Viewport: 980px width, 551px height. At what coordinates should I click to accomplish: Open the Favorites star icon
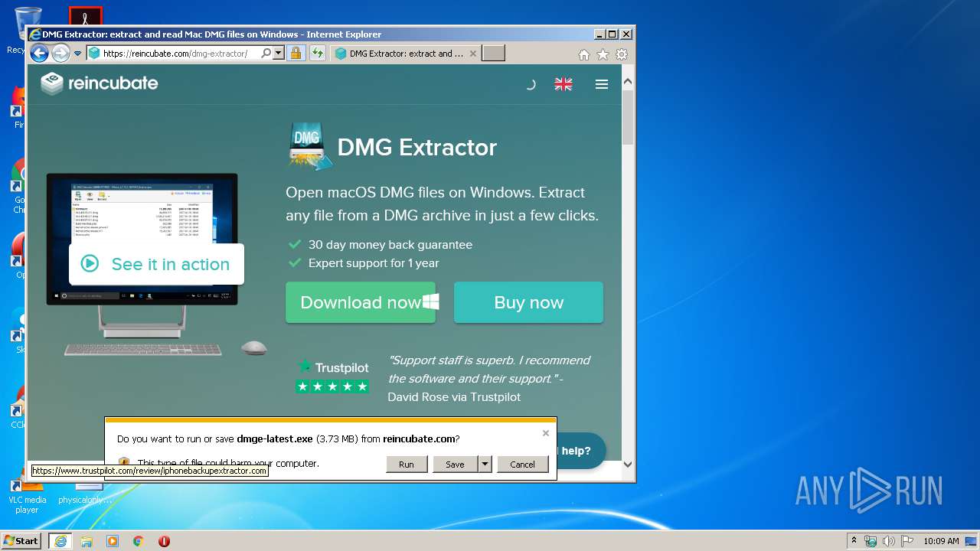[x=603, y=54]
